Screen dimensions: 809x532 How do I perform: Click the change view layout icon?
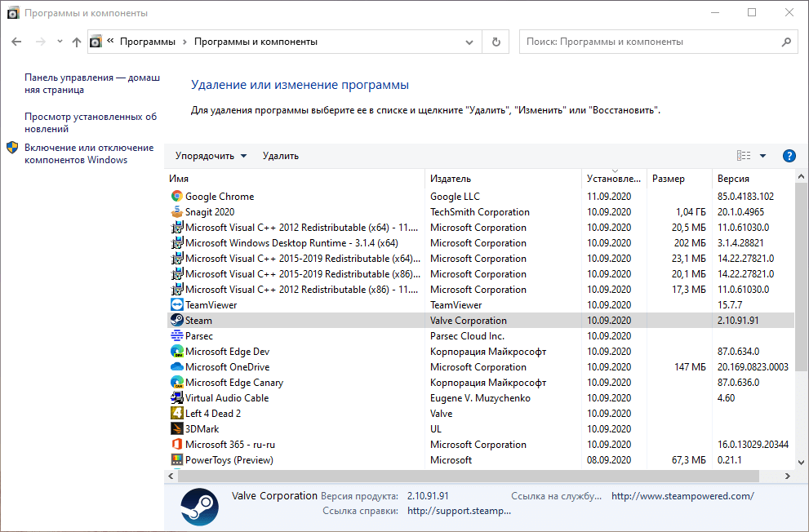[x=744, y=156]
